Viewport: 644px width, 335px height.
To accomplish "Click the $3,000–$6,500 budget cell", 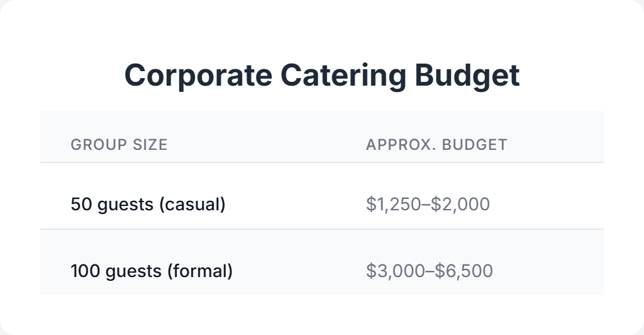I will tap(430, 271).
